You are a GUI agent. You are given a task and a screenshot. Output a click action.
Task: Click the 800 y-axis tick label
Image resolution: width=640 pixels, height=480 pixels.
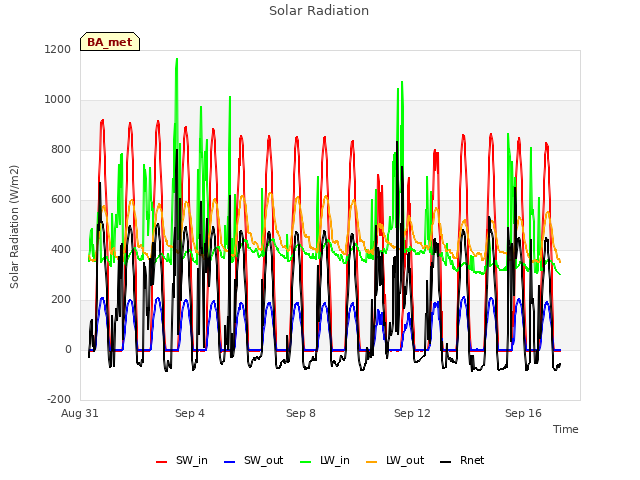61,150
